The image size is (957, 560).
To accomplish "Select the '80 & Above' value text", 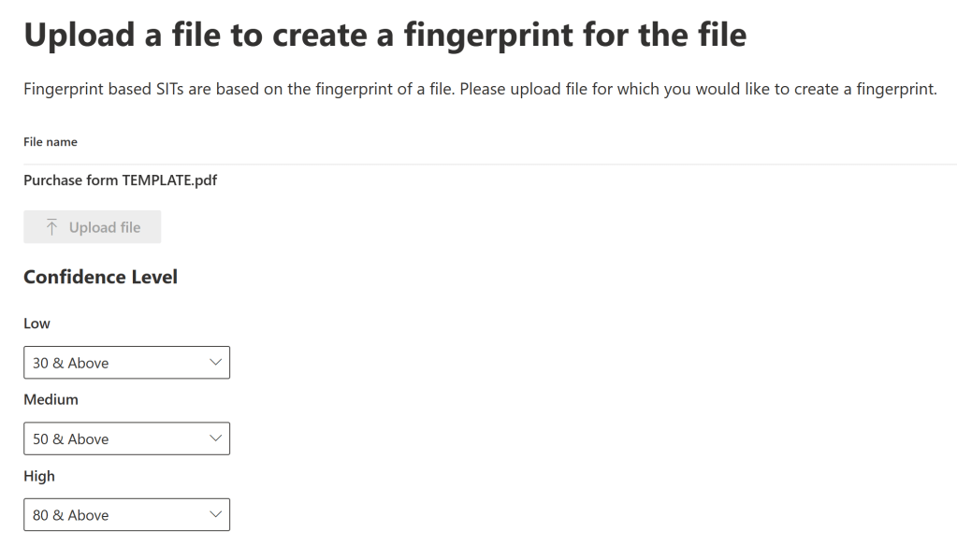I will click(x=71, y=515).
